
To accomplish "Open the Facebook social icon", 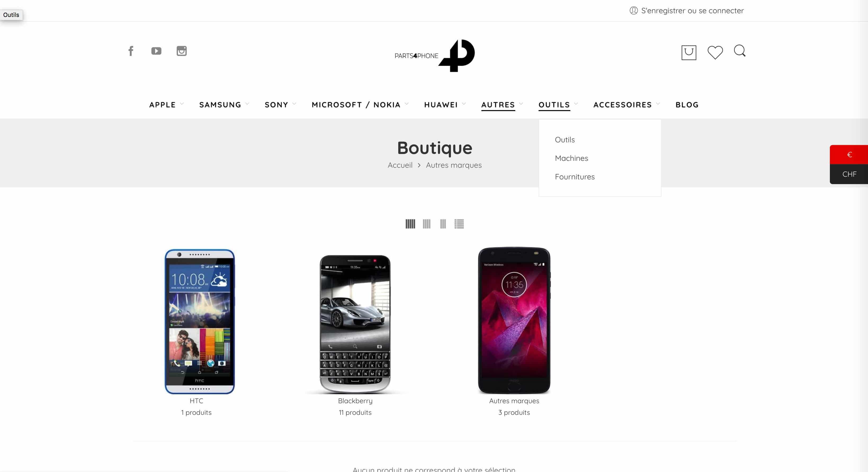I will pos(131,51).
